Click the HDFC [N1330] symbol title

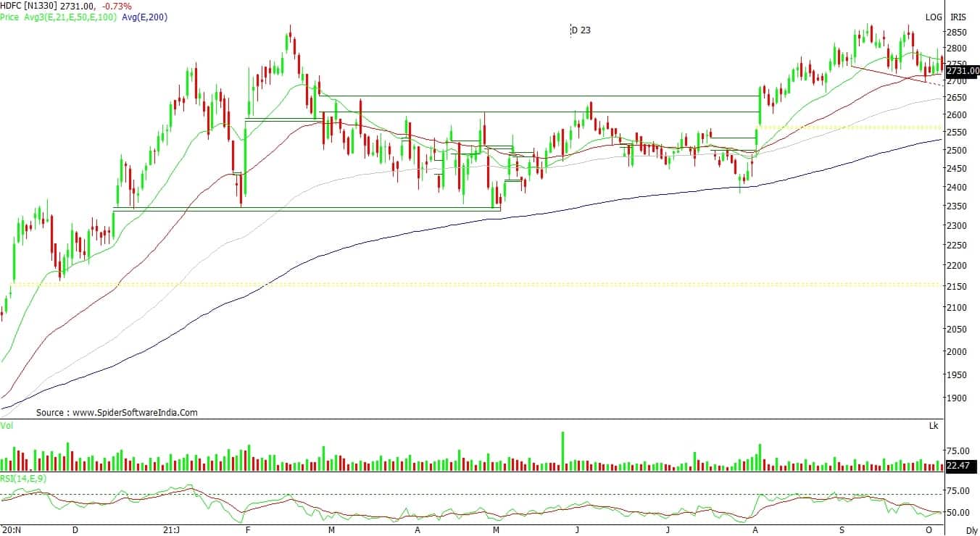30,6
